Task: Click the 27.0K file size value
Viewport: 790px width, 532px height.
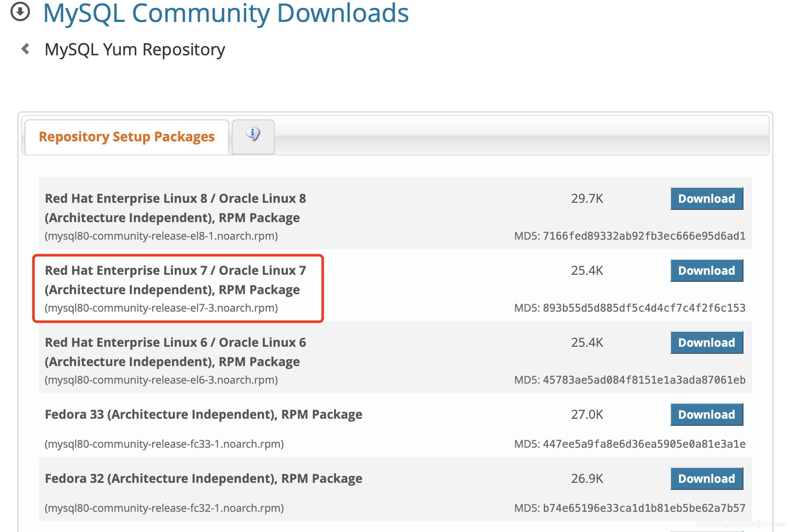Action: [587, 414]
